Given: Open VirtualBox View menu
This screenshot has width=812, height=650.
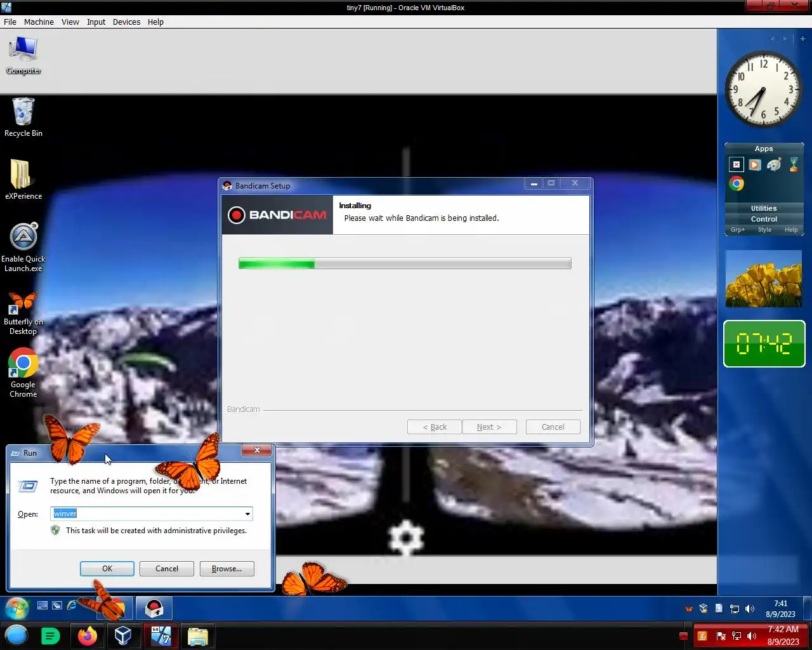Looking at the screenshot, I should pyautogui.click(x=70, y=22).
